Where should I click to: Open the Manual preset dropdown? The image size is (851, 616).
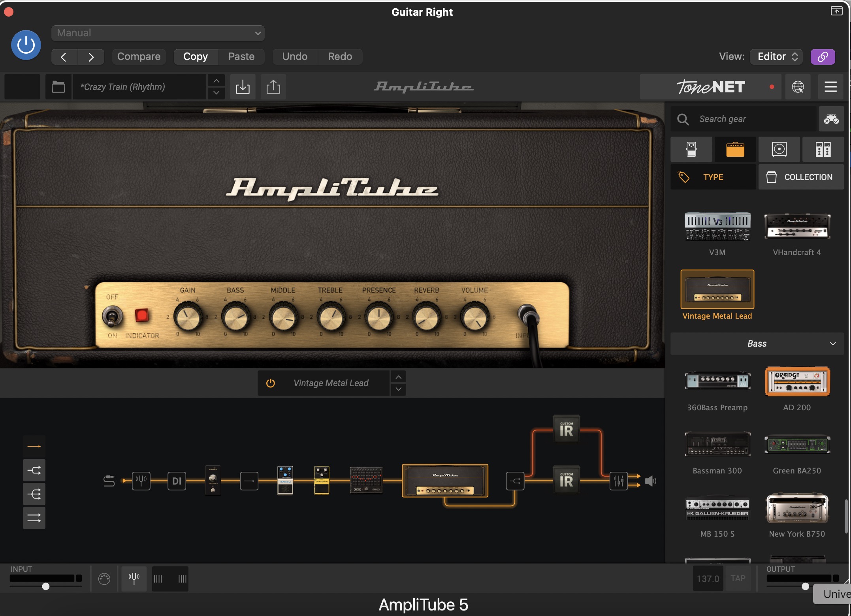158,33
